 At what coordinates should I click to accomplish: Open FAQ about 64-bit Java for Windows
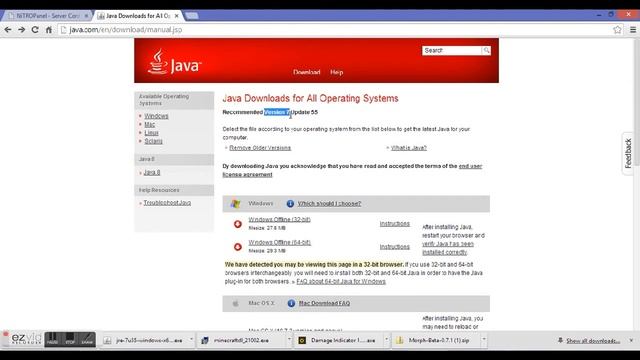tap(341, 282)
